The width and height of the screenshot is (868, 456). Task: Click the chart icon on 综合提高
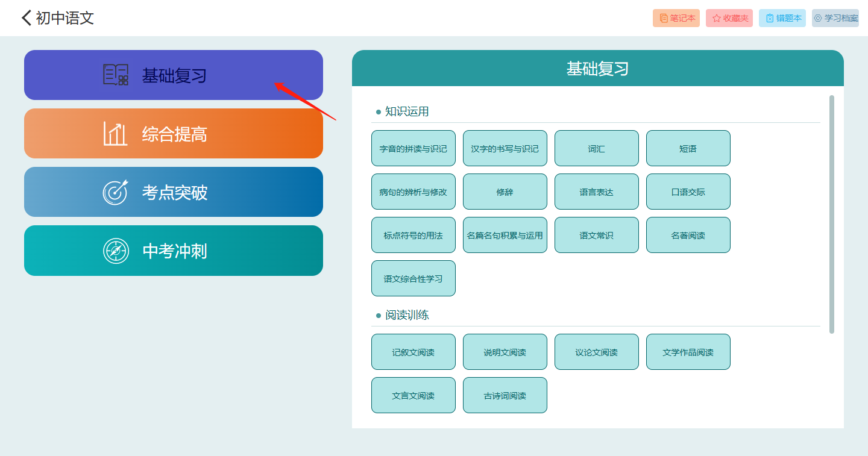[115, 134]
